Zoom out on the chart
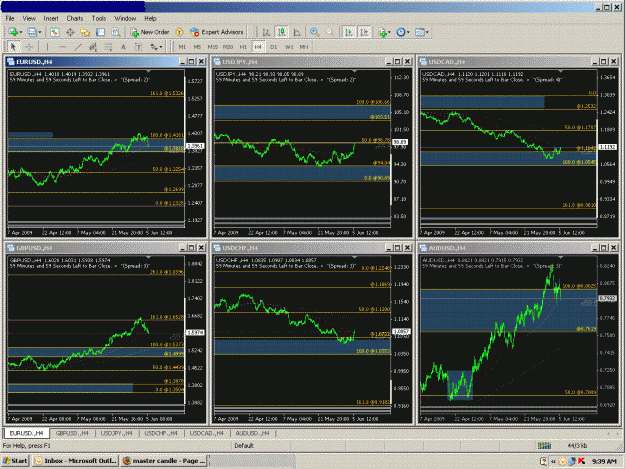The image size is (625, 469). (330, 32)
